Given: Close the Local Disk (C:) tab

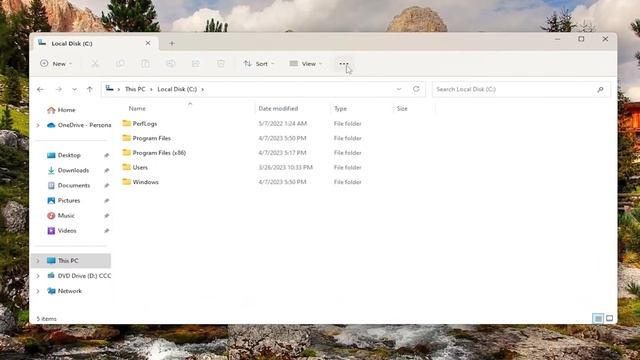Looking at the screenshot, I should click(x=148, y=43).
